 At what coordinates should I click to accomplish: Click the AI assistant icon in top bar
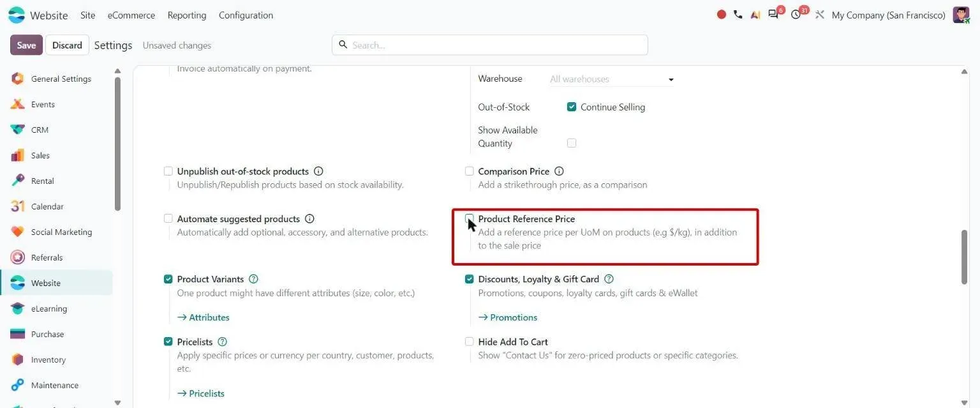coord(755,15)
